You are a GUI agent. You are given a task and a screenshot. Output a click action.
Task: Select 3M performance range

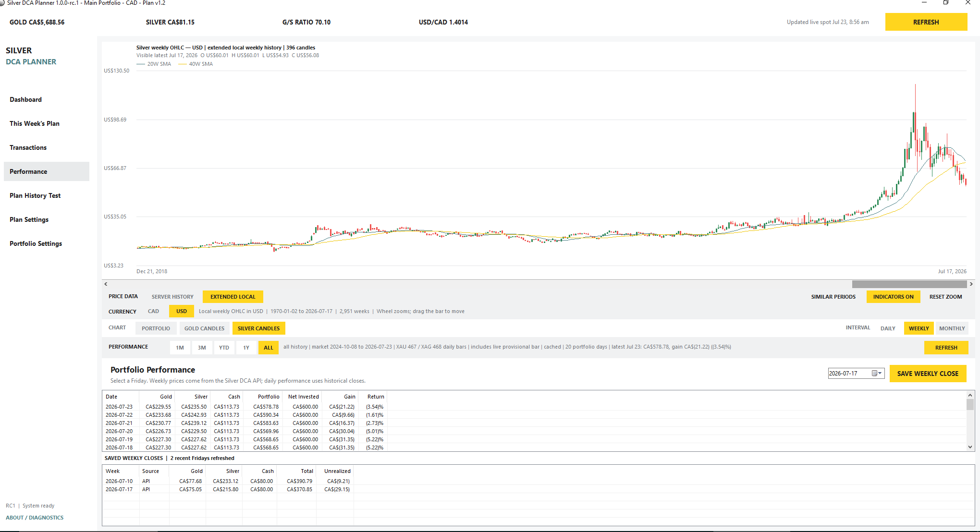tap(202, 348)
